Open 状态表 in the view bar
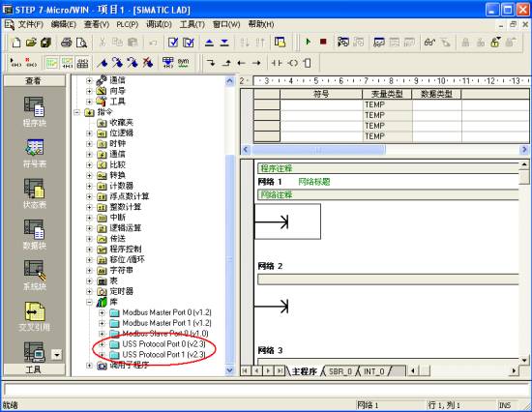The height and width of the screenshot is (412, 532). tap(34, 193)
